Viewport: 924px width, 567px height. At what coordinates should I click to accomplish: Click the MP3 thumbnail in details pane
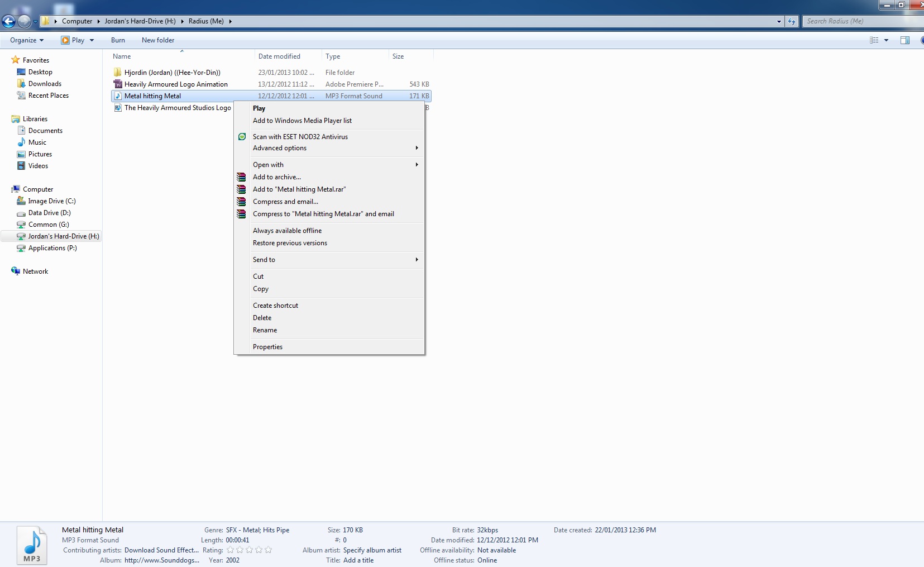coord(32,545)
